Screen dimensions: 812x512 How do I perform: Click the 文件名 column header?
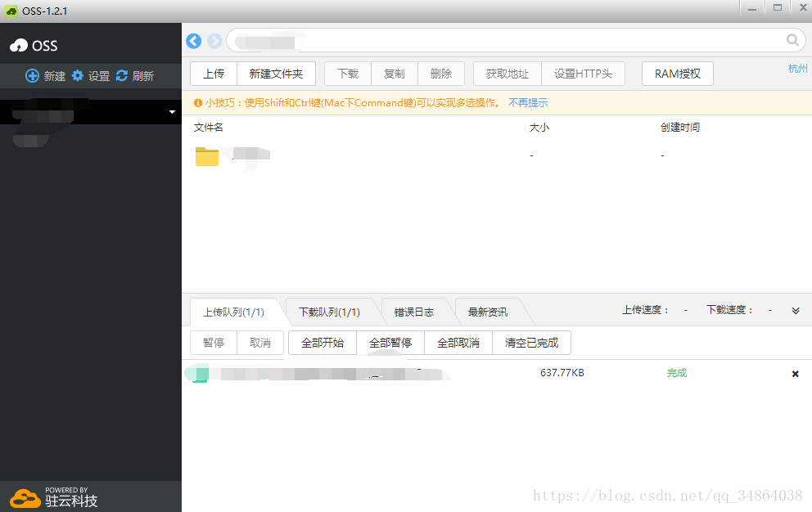click(208, 128)
